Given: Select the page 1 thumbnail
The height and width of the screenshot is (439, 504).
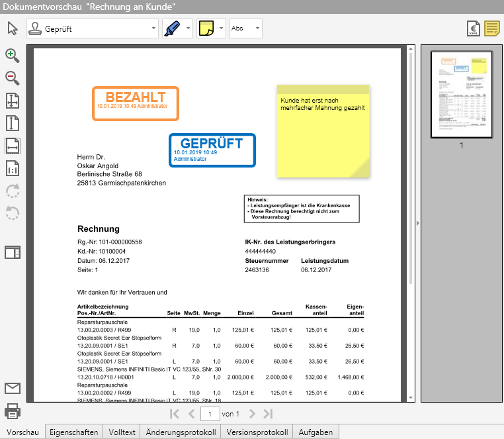Looking at the screenshot, I should [461, 95].
